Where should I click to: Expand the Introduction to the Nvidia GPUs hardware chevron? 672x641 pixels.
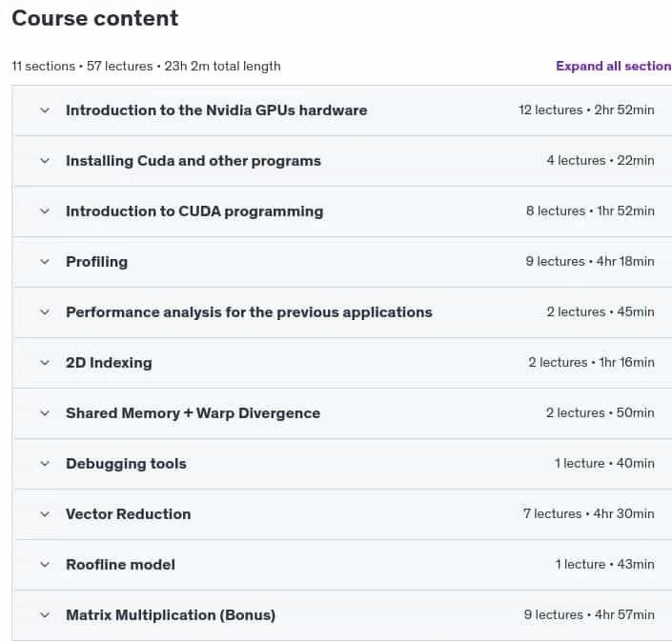pyautogui.click(x=45, y=110)
